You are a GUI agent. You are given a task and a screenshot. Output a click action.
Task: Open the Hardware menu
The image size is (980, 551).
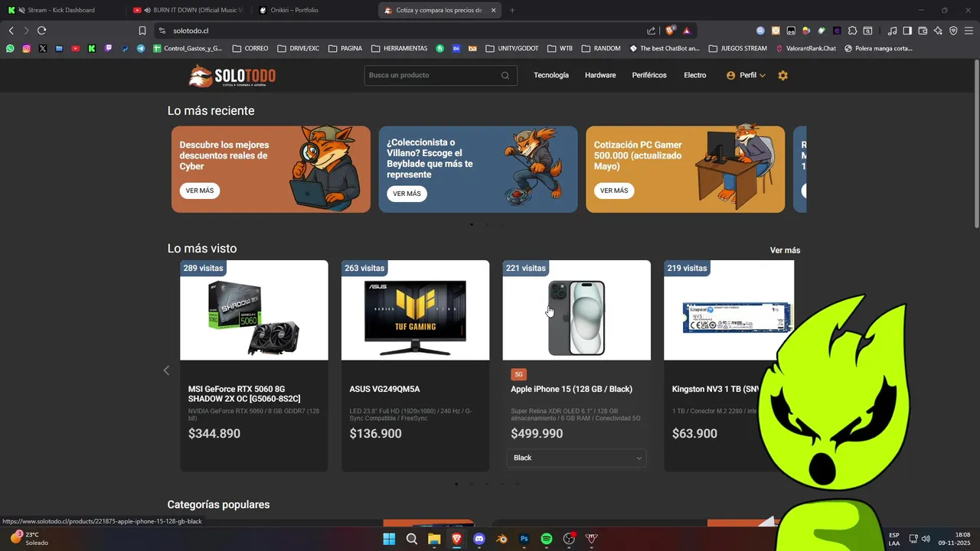(600, 76)
